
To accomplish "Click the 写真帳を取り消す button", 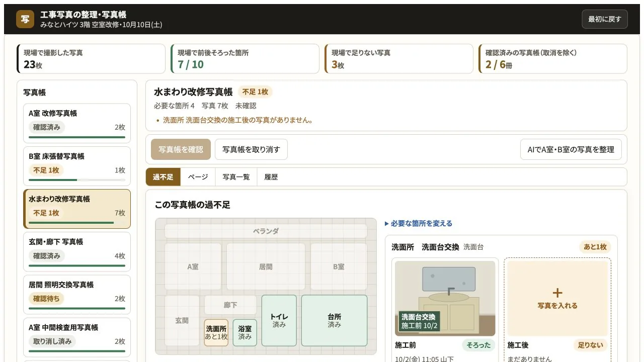I will click(x=251, y=149).
